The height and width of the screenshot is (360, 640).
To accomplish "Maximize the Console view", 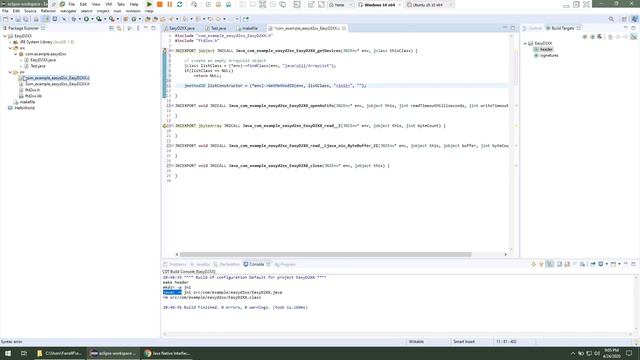I will click(633, 264).
